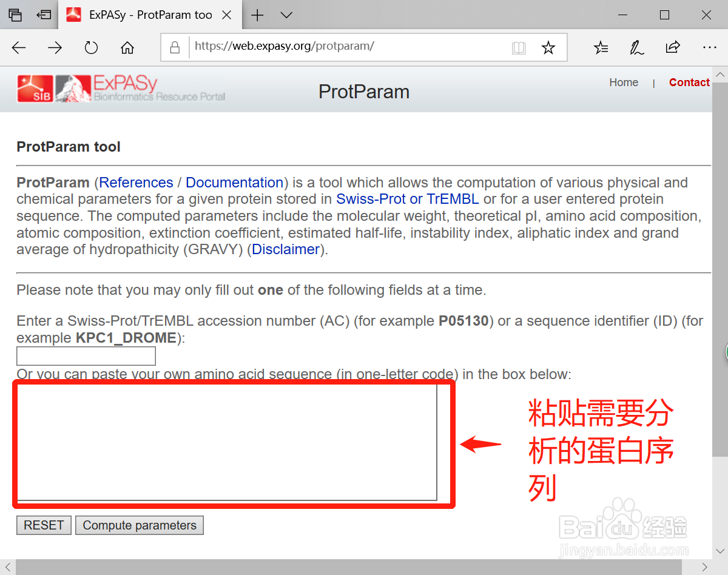The image size is (728, 575).
Task: Add page to favorites star
Action: (548, 48)
